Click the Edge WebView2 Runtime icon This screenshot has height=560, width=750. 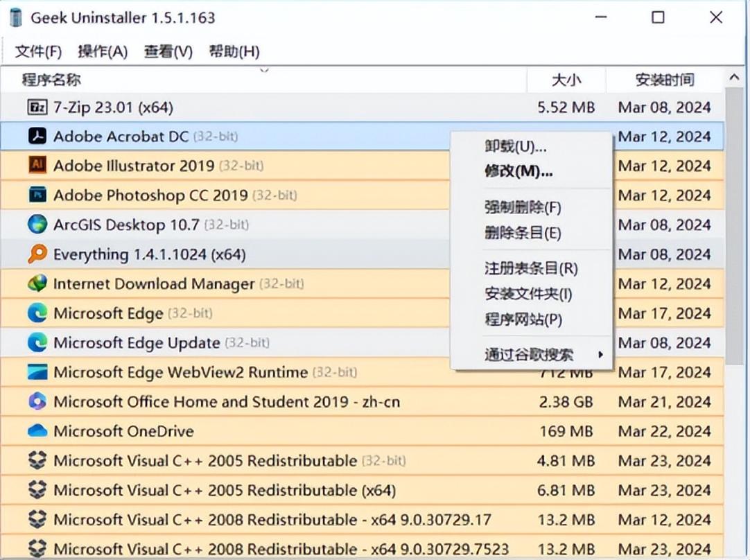point(37,372)
